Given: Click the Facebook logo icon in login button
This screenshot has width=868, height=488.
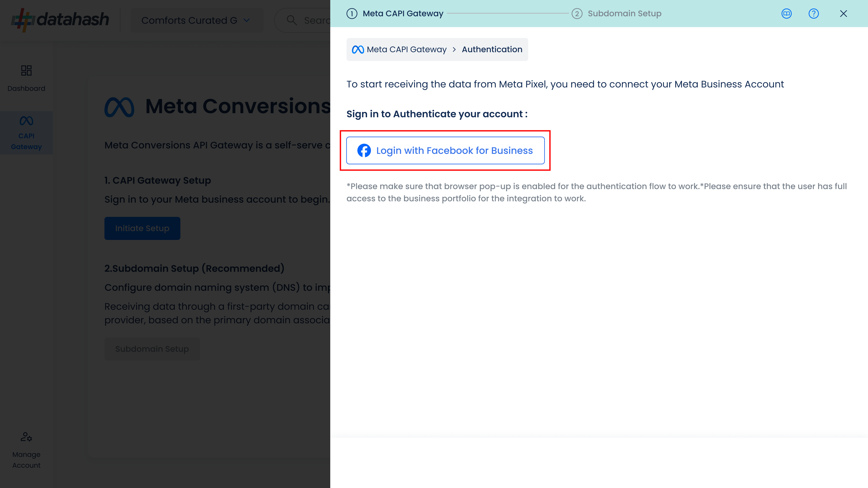Looking at the screenshot, I should 364,150.
